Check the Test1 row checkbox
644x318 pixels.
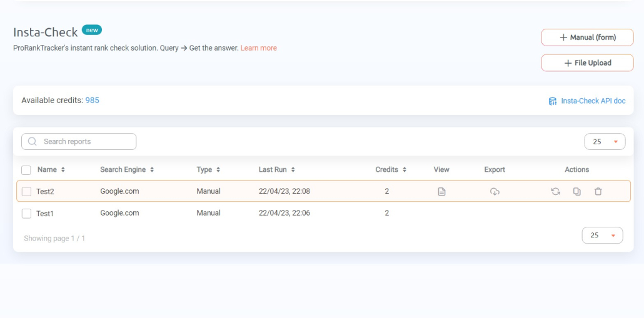(x=26, y=214)
